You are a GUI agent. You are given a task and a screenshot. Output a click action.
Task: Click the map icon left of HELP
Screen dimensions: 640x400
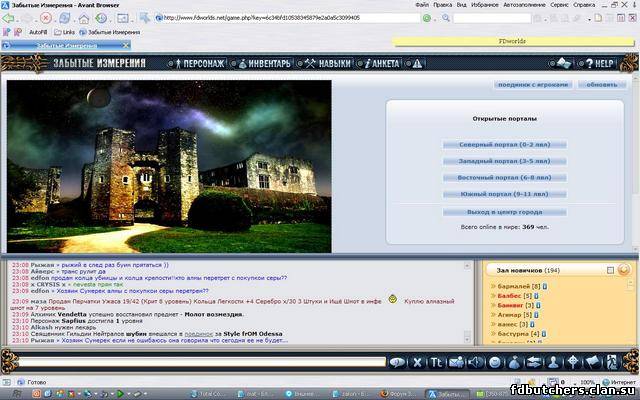pyautogui.click(x=564, y=63)
